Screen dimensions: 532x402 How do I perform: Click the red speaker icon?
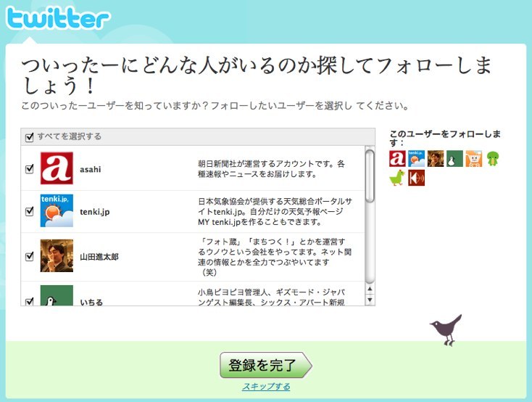point(416,177)
